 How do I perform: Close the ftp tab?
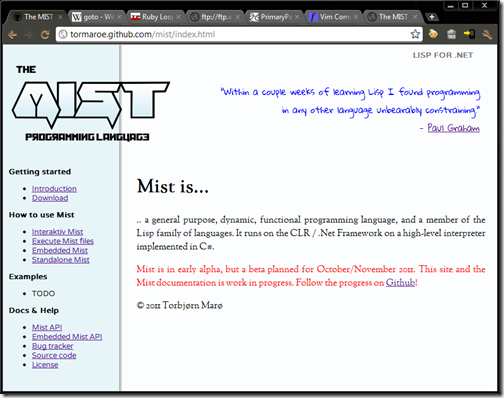[x=238, y=17]
